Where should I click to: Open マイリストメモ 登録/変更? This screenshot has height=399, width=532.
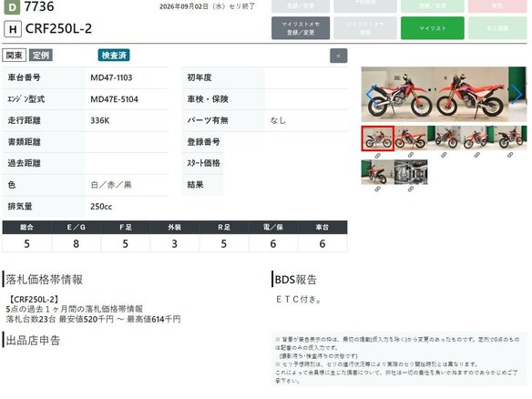(301, 28)
